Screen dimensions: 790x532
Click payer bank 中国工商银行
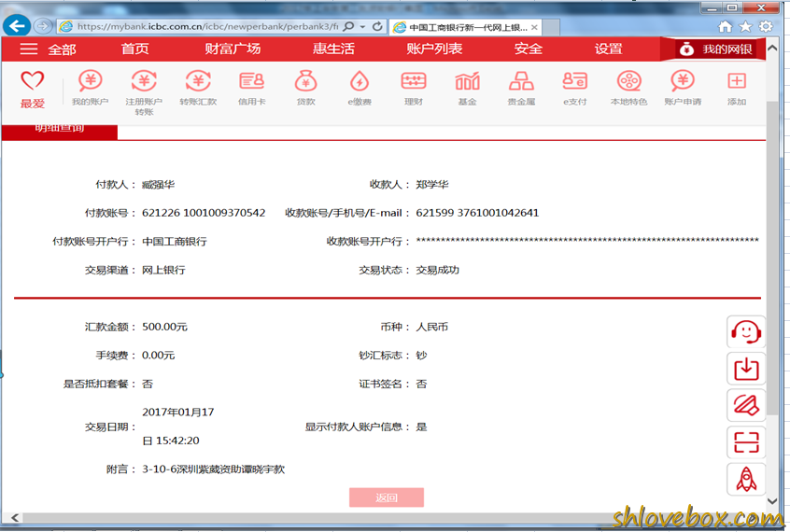[175, 242]
